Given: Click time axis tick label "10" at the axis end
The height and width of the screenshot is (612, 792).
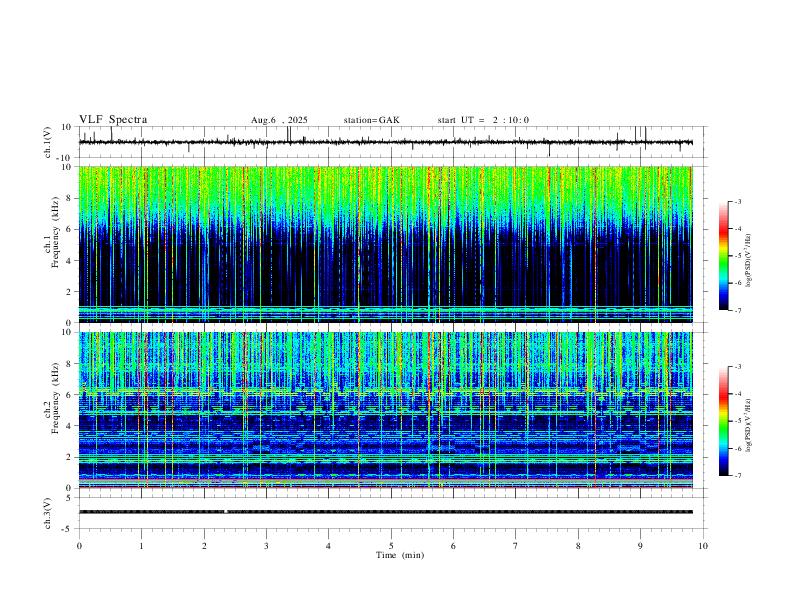Looking at the screenshot, I should coord(703,546).
